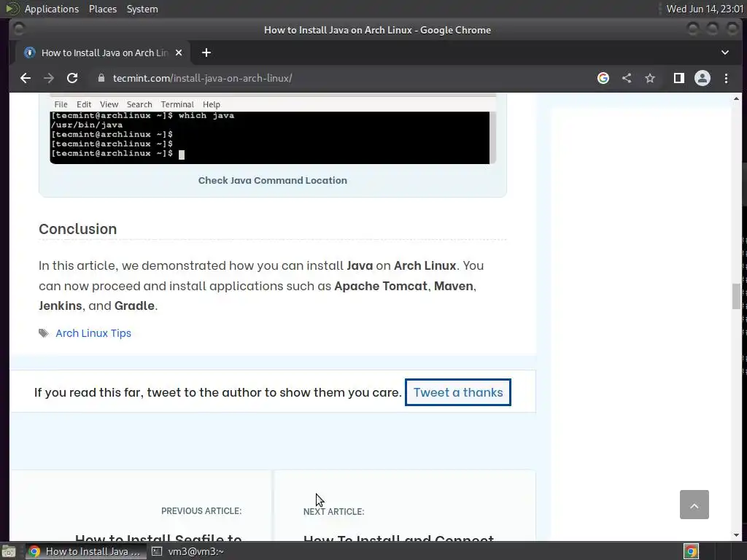Click Chrome icon in bottom-right workspace switcher
Viewport: 747px width, 560px height.
[692, 551]
